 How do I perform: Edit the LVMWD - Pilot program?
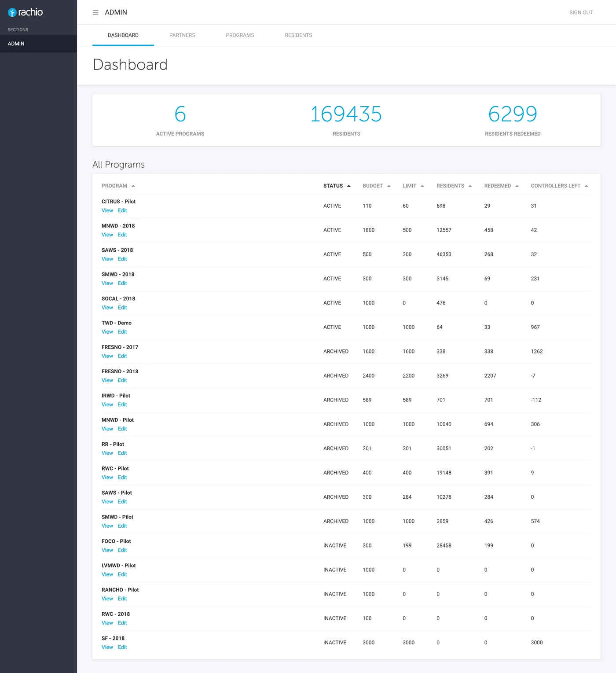coord(122,574)
